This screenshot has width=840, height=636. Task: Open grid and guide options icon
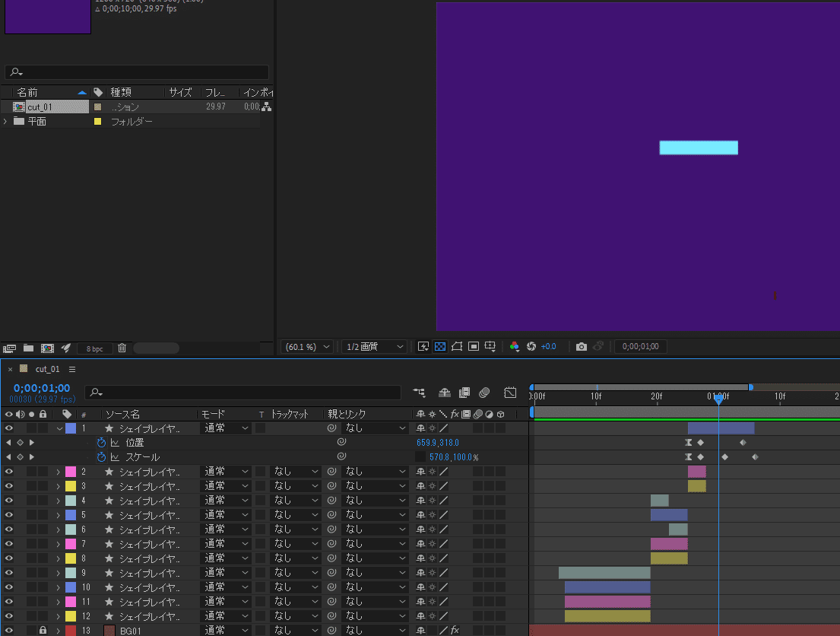click(490, 346)
